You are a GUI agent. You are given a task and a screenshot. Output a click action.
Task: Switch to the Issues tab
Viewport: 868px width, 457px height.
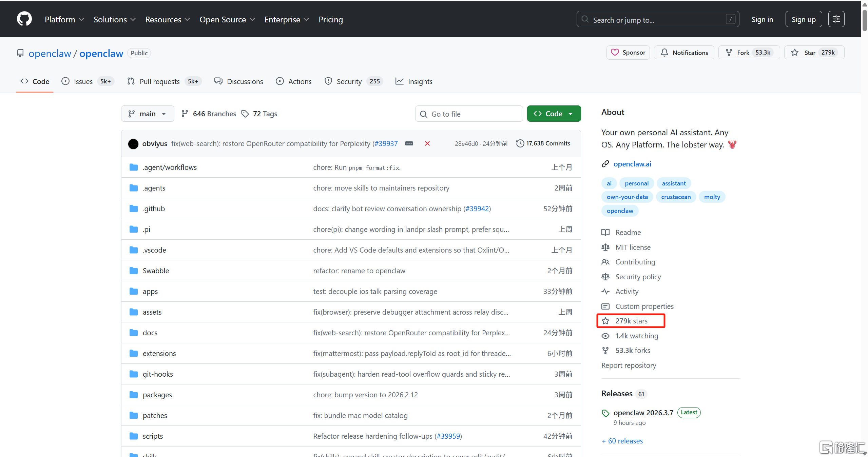(x=83, y=81)
